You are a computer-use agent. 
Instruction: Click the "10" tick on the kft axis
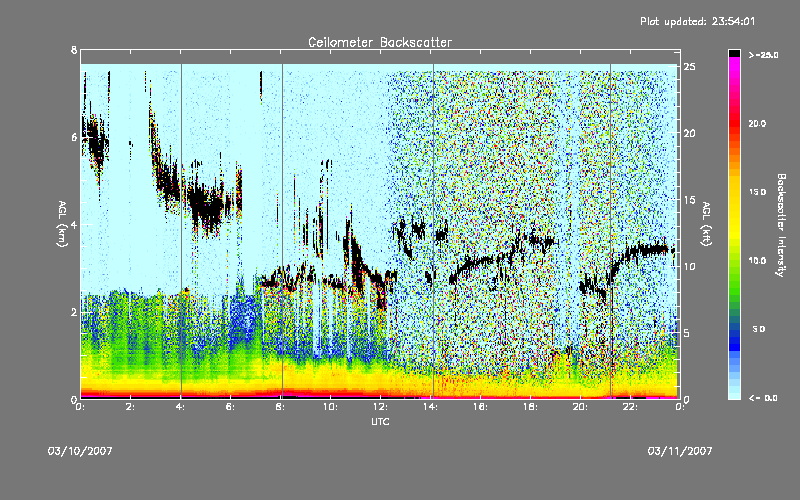tap(690, 266)
